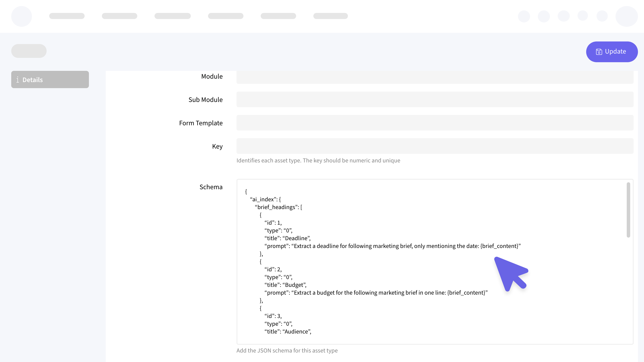
Task: Click the Schema editor vertical scrollbar
Action: coord(628,210)
